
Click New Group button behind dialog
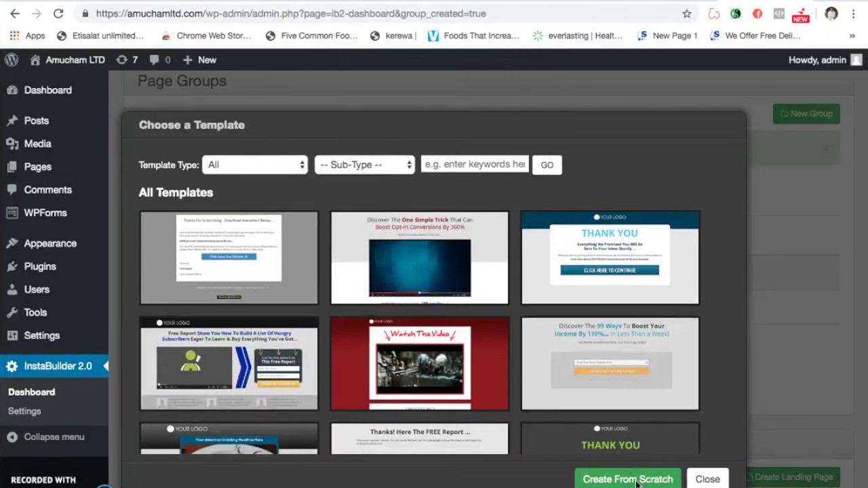(x=806, y=114)
